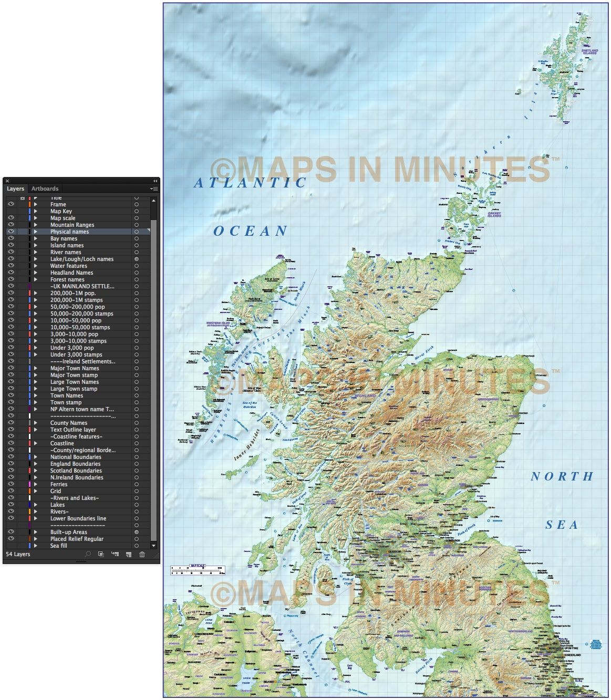Expand the 200,000-1M pop. layer
The height and width of the screenshot is (700, 611).
tap(36, 293)
